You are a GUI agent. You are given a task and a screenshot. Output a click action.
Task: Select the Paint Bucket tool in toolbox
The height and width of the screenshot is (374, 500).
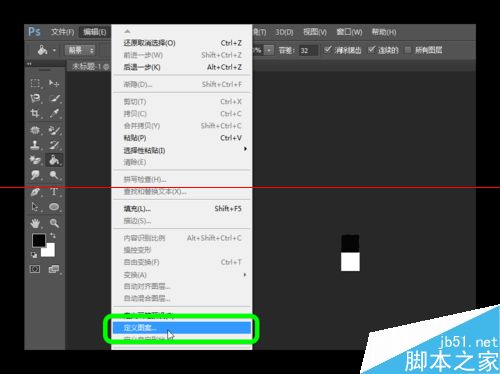pyautogui.click(x=54, y=160)
